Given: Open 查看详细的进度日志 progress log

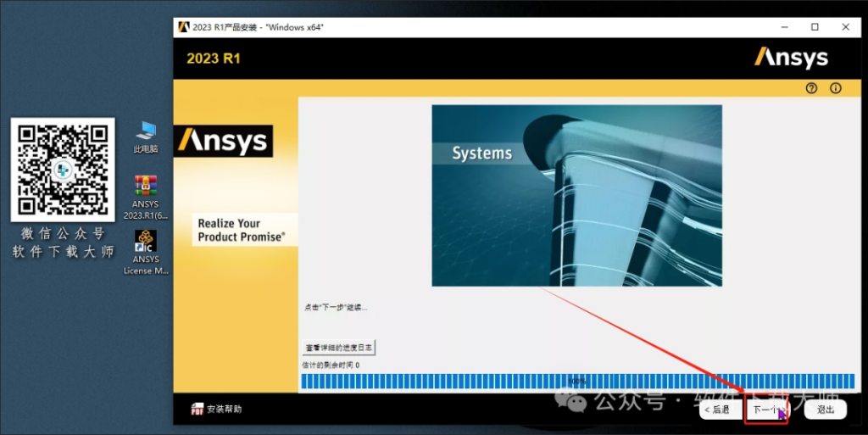Looking at the screenshot, I should pos(339,348).
